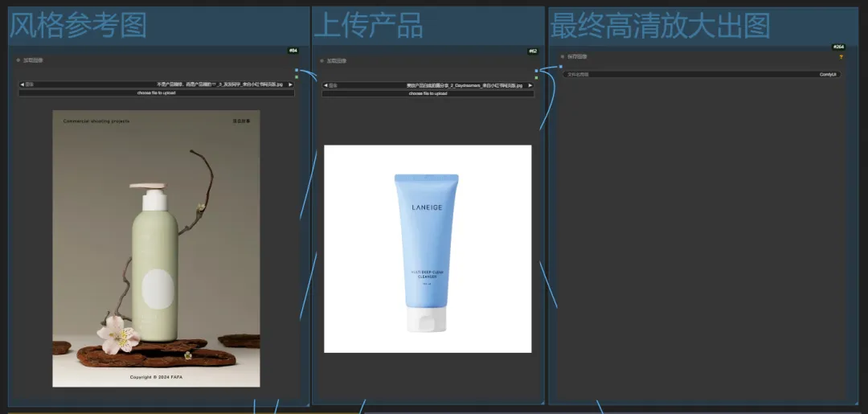Click 'choose file to upload' in product upload node
This screenshot has width=868, height=414.
428,93
